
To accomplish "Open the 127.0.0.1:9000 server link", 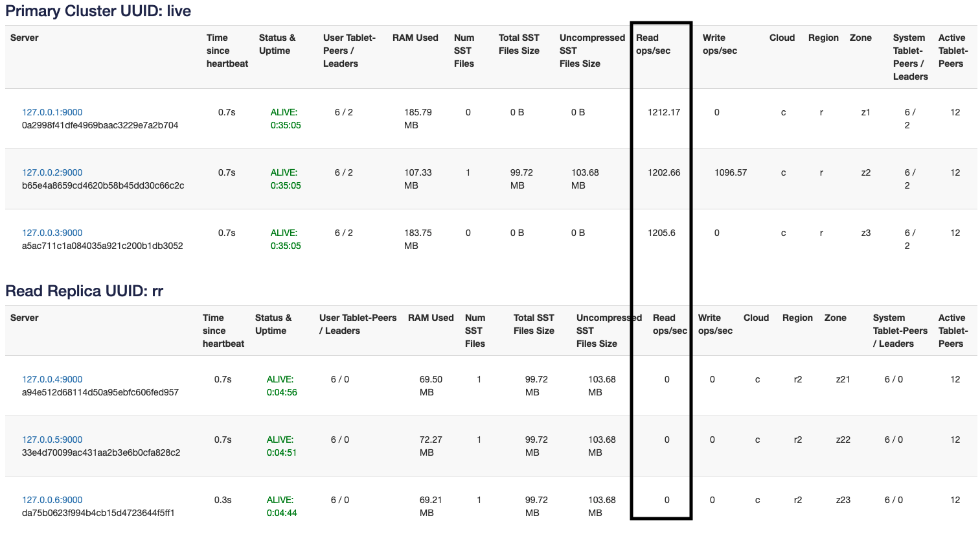I will 51,112.
